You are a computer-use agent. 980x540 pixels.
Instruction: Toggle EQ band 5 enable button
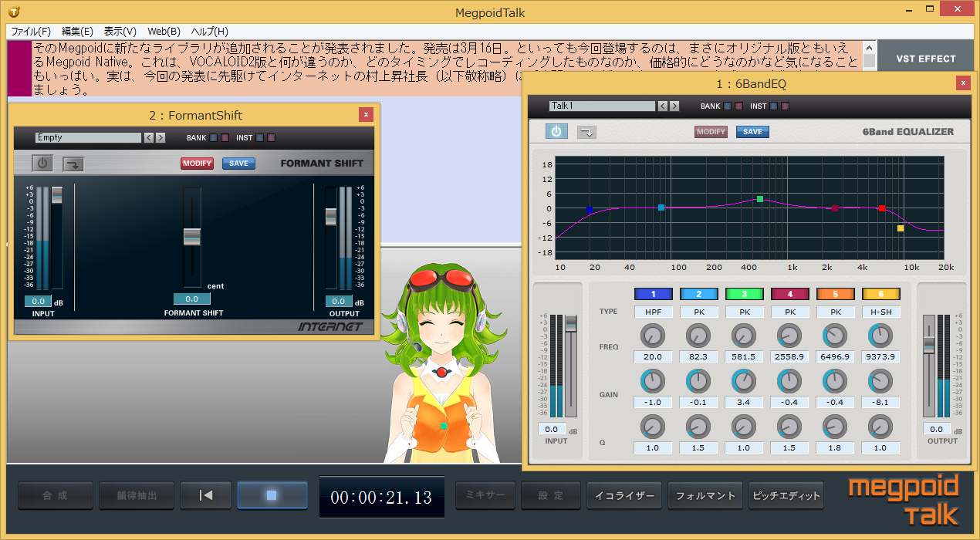[x=835, y=294]
